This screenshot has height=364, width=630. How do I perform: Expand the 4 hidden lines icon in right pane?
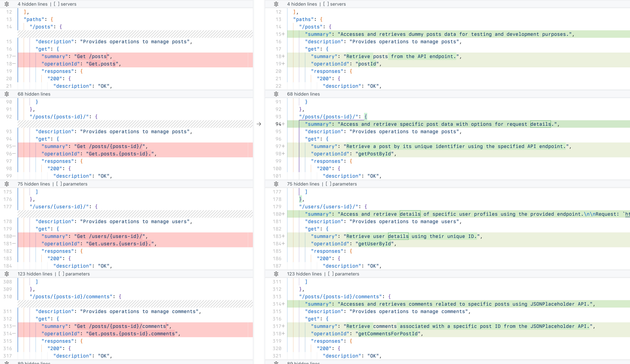276,4
